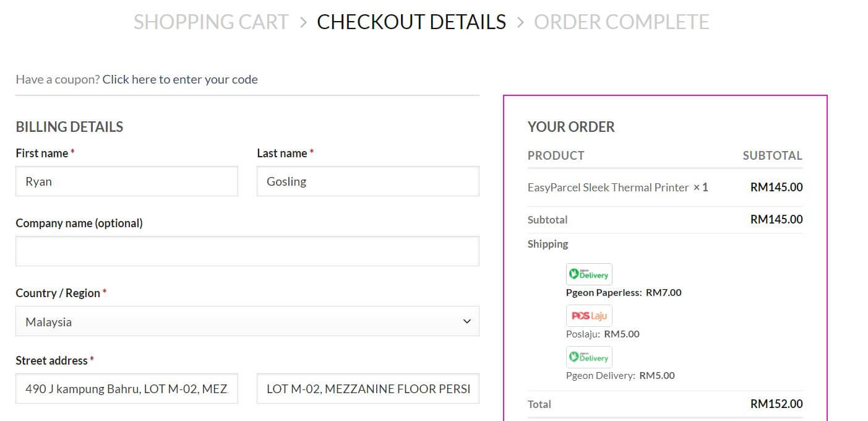This screenshot has height=421, width=868.
Task: Click the Last name field containing Gosling
Action: (x=367, y=181)
